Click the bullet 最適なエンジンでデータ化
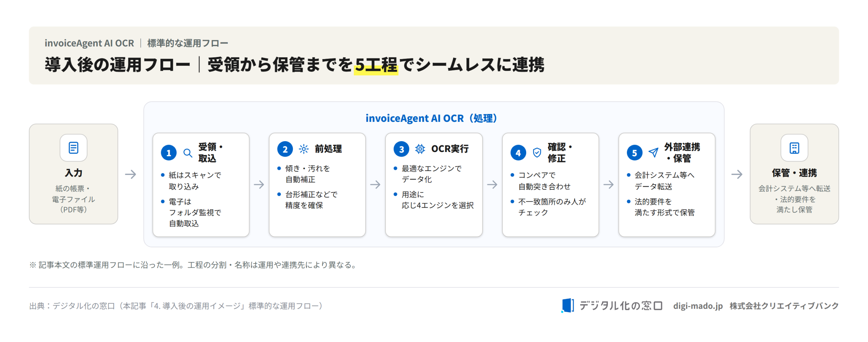 (x=428, y=174)
